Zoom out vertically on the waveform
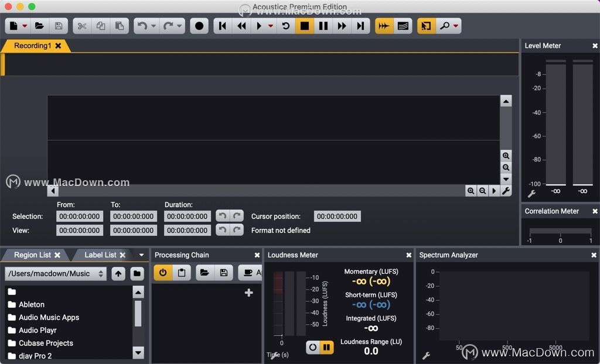The width and height of the screenshot is (600, 364). click(x=506, y=167)
